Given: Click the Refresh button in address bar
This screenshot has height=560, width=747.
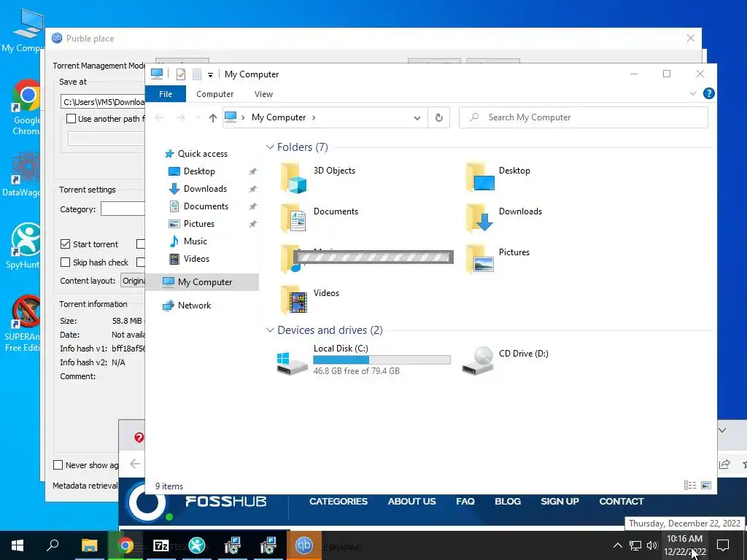Looking at the screenshot, I should (438, 117).
